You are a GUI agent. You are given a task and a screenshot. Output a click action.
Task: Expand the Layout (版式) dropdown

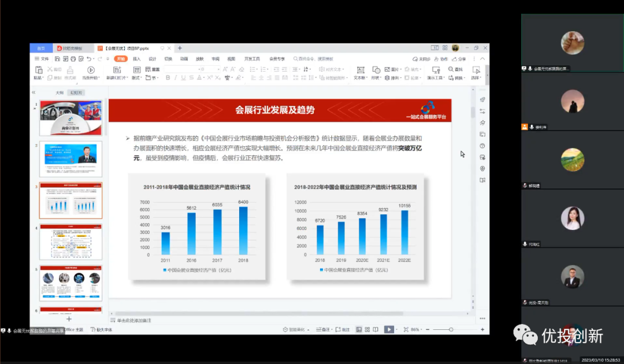pos(136,78)
